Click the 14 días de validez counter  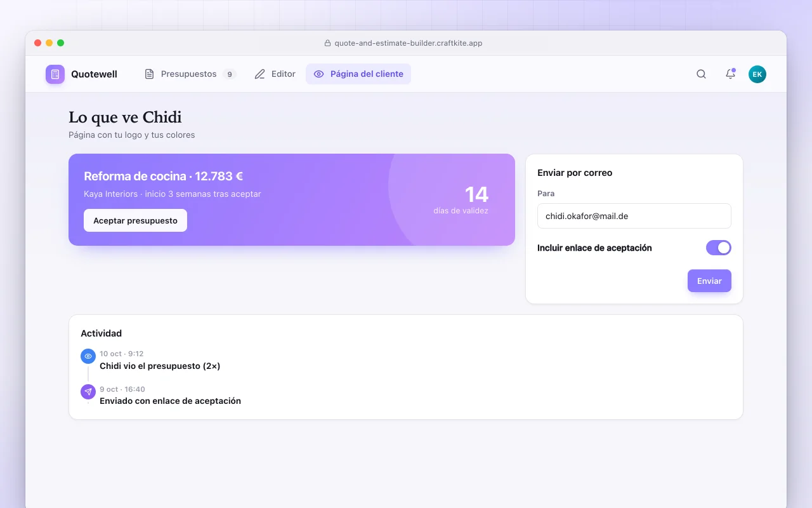tap(461, 200)
